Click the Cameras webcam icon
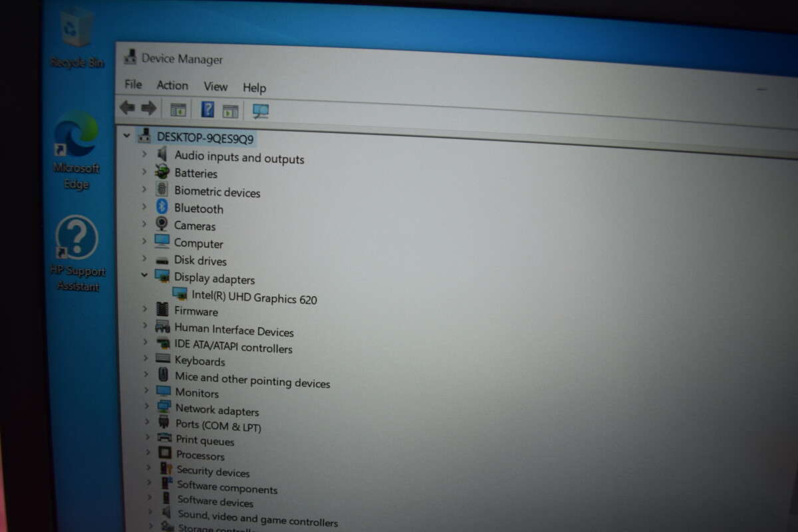 (x=162, y=224)
